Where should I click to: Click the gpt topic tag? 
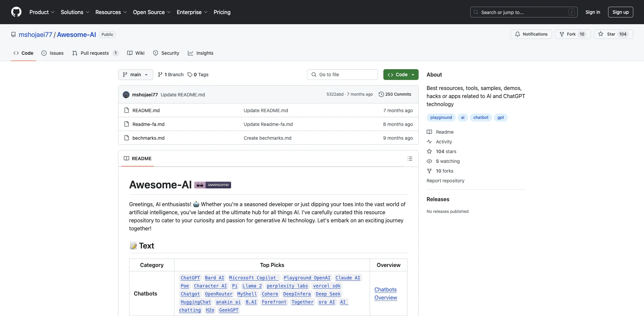pyautogui.click(x=500, y=118)
